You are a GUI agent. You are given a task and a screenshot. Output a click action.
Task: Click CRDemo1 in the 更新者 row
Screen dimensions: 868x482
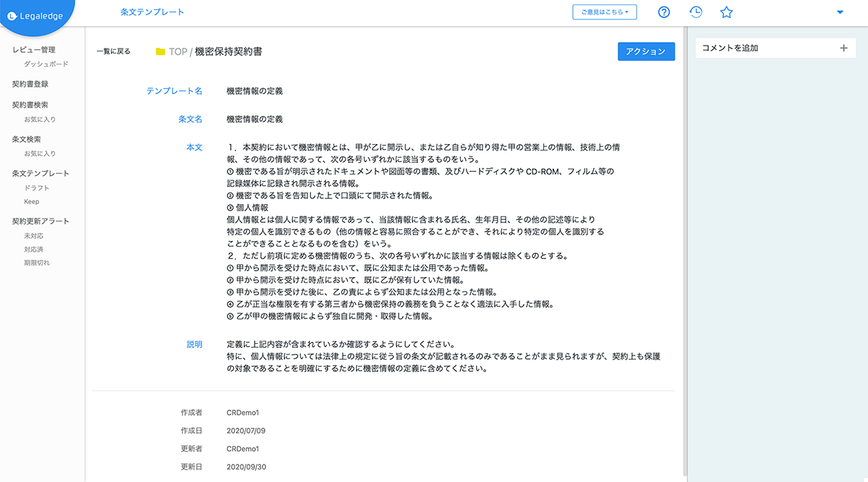pos(243,449)
